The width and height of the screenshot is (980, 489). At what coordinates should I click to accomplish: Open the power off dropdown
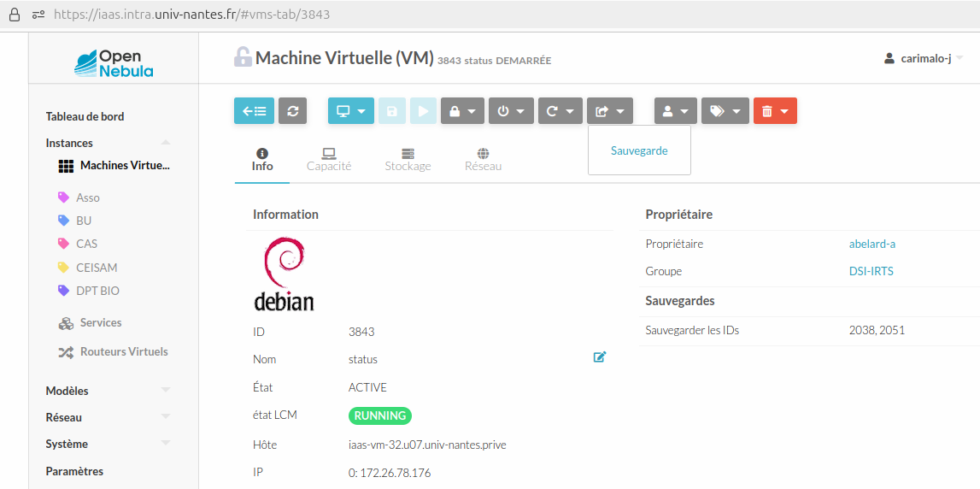click(x=511, y=111)
